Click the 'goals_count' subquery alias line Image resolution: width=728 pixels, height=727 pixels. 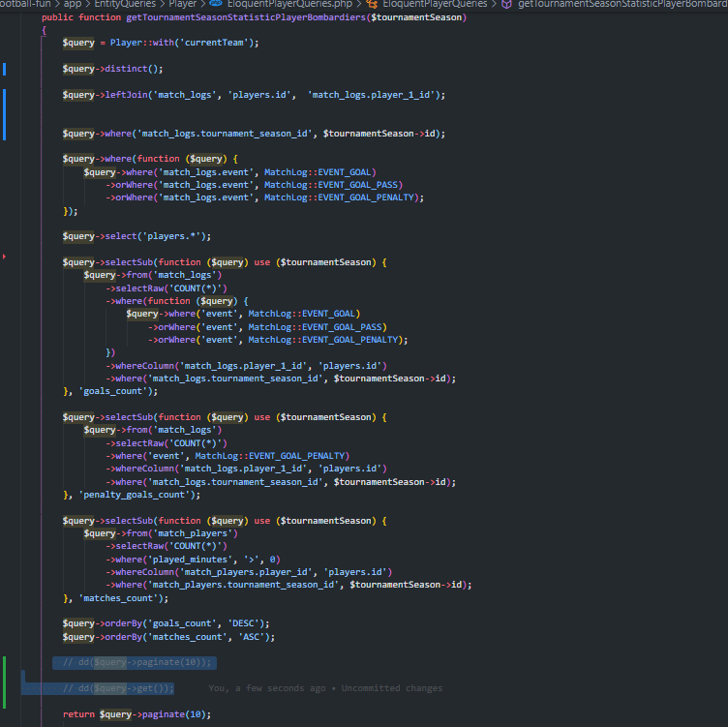110,391
